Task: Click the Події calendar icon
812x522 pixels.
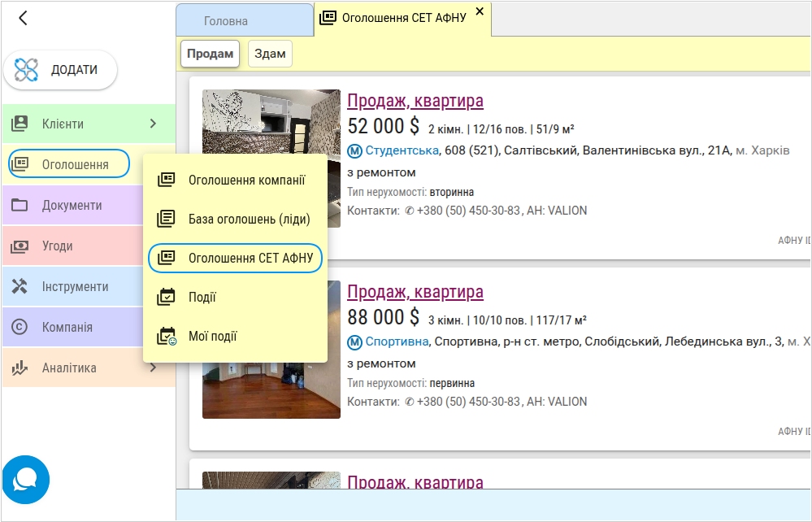Action: [x=166, y=297]
